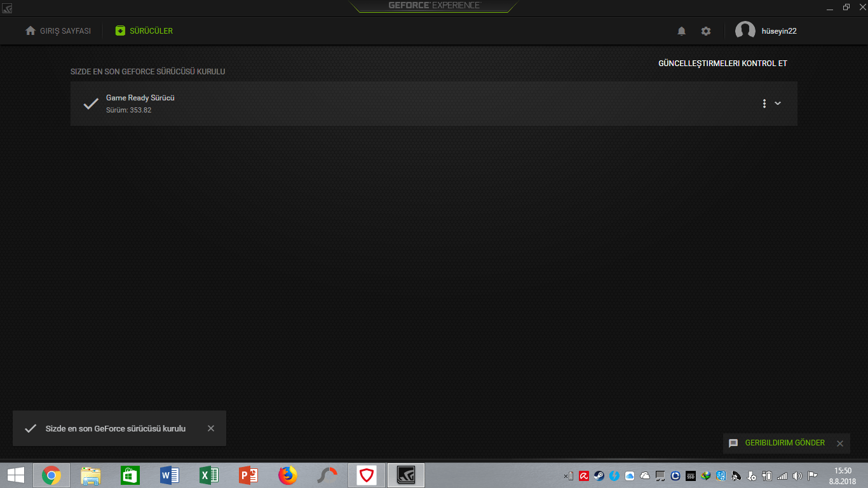Click Güncelleştirmeleri Kontrol Et
The image size is (868, 488).
(x=723, y=64)
